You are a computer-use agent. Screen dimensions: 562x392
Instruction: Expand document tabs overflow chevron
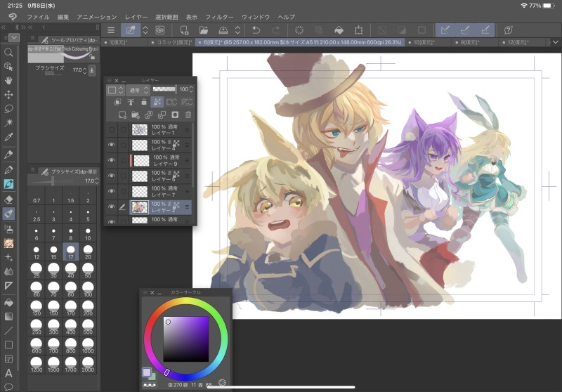(556, 42)
